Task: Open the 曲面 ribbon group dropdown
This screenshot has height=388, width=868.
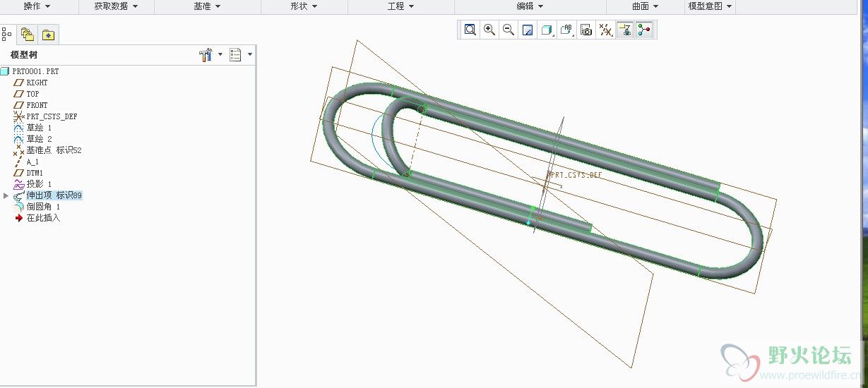Action: click(646, 6)
